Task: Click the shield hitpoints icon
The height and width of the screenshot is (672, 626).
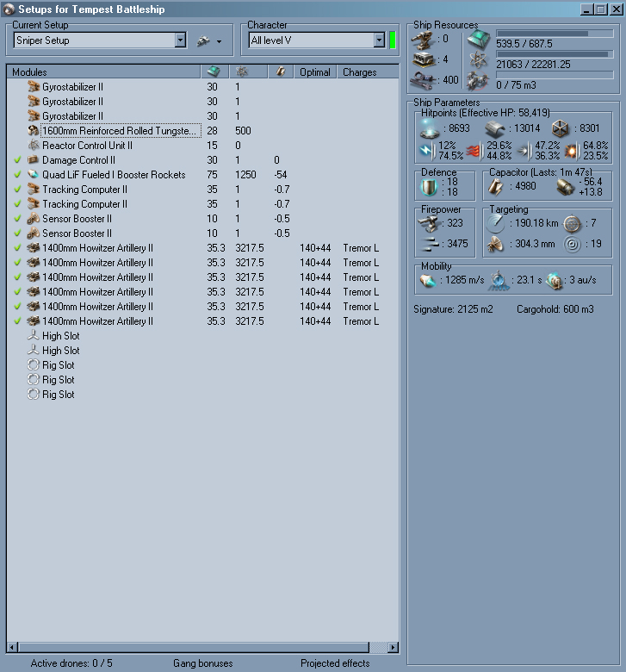Action: (x=430, y=128)
